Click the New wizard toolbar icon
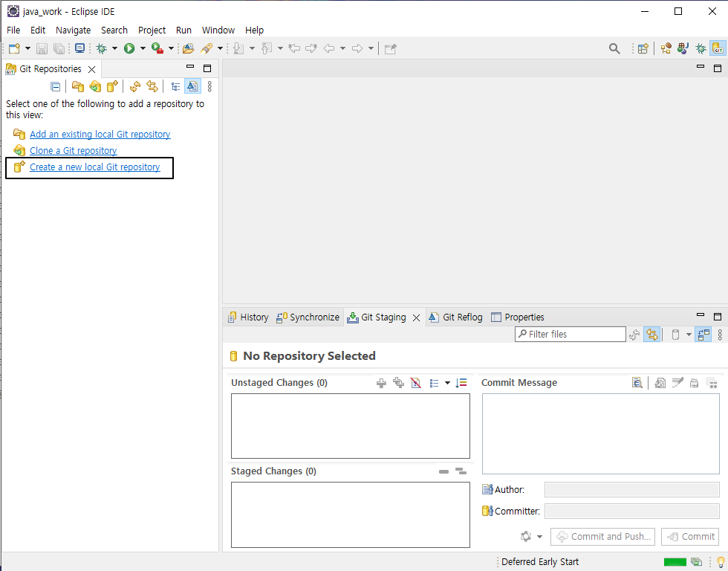728x571 pixels. [x=15, y=48]
